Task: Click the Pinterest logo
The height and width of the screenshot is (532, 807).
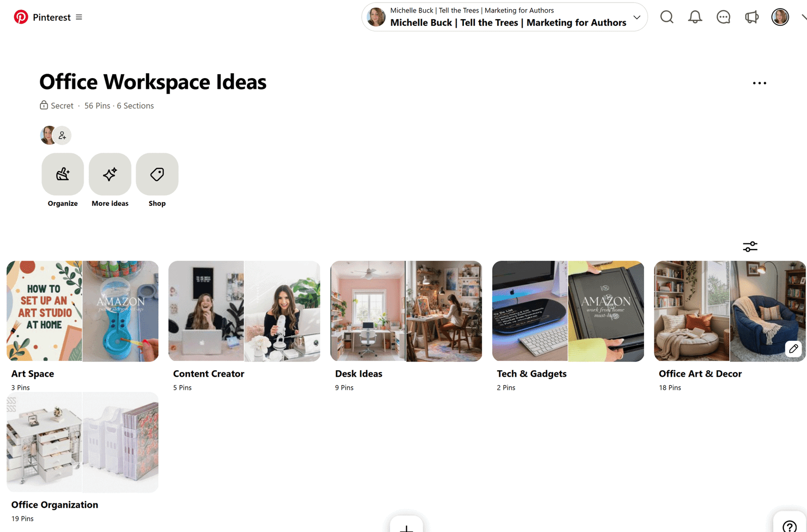Action: point(21,17)
